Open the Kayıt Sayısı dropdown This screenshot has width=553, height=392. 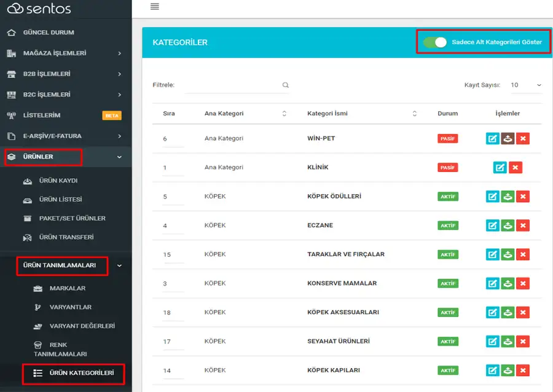[x=526, y=85]
